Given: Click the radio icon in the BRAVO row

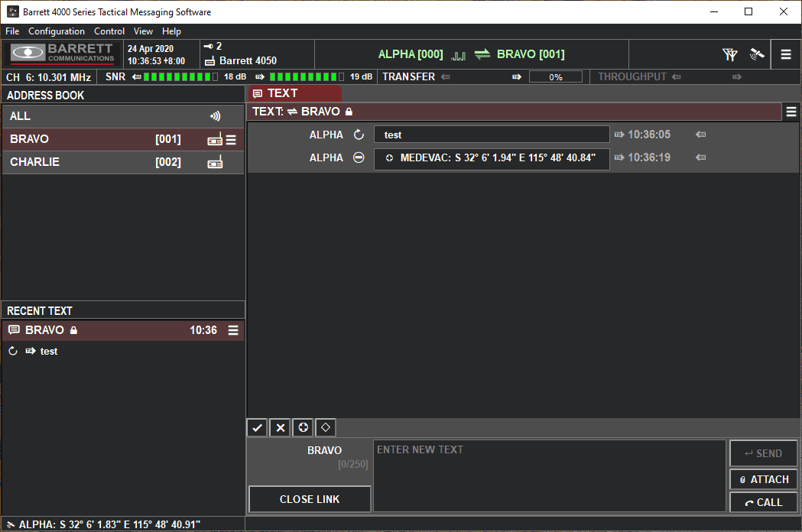Looking at the screenshot, I should pos(215,139).
